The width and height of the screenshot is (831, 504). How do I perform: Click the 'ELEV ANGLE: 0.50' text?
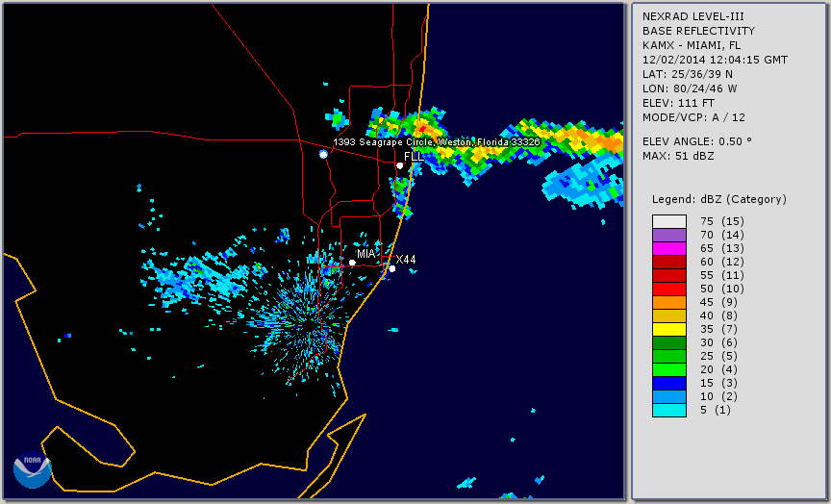tap(697, 141)
